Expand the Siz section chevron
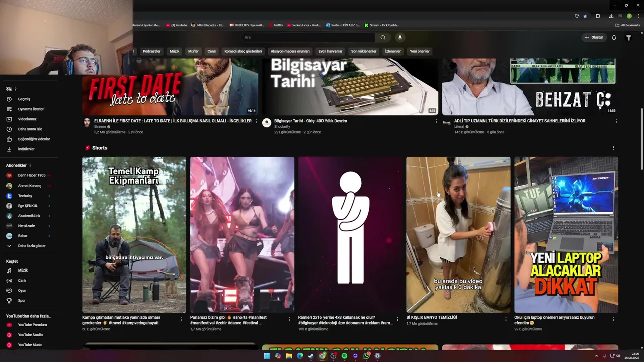644x362 pixels. [15, 89]
